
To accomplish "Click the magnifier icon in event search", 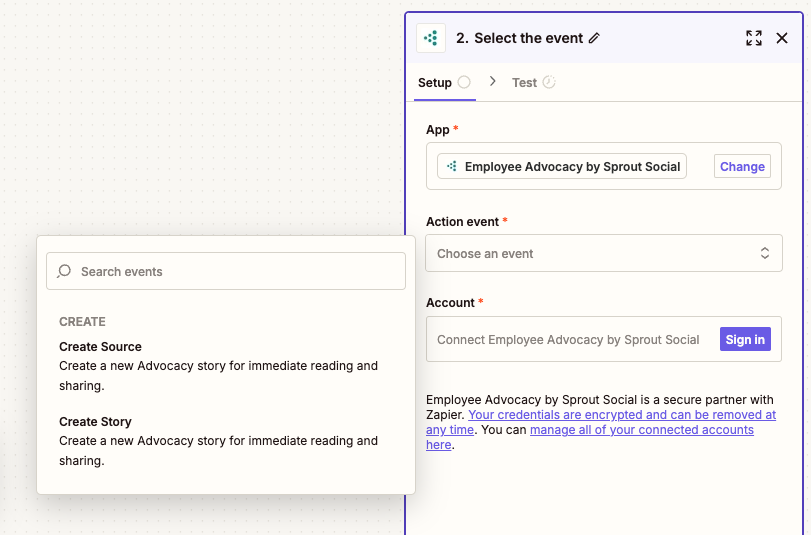I will 64,271.
